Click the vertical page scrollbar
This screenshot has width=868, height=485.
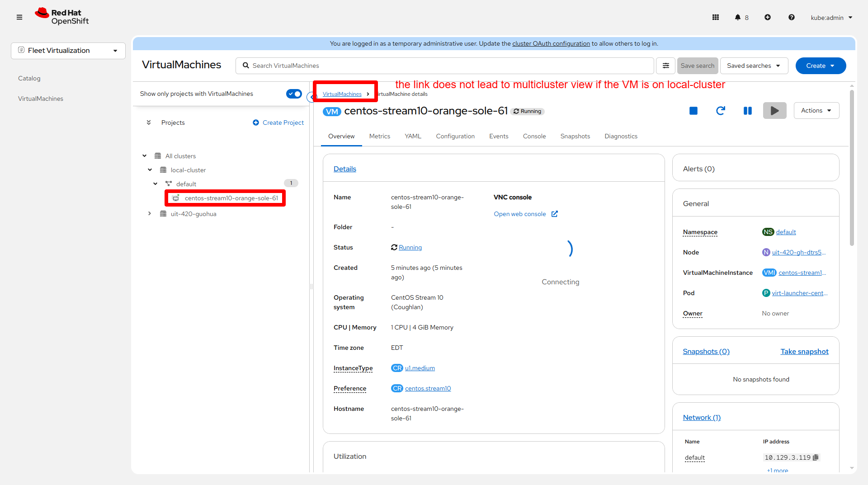pos(852,167)
